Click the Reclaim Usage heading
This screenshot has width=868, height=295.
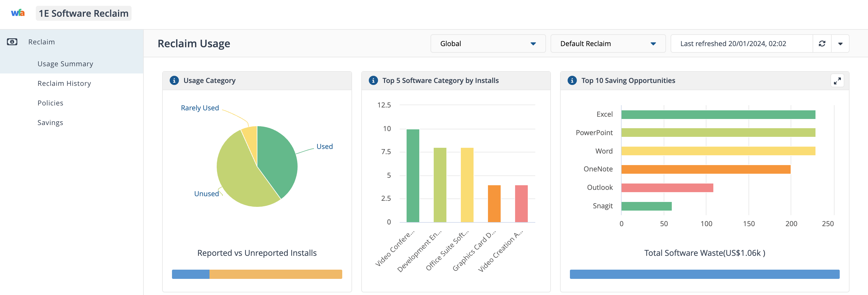pyautogui.click(x=194, y=44)
